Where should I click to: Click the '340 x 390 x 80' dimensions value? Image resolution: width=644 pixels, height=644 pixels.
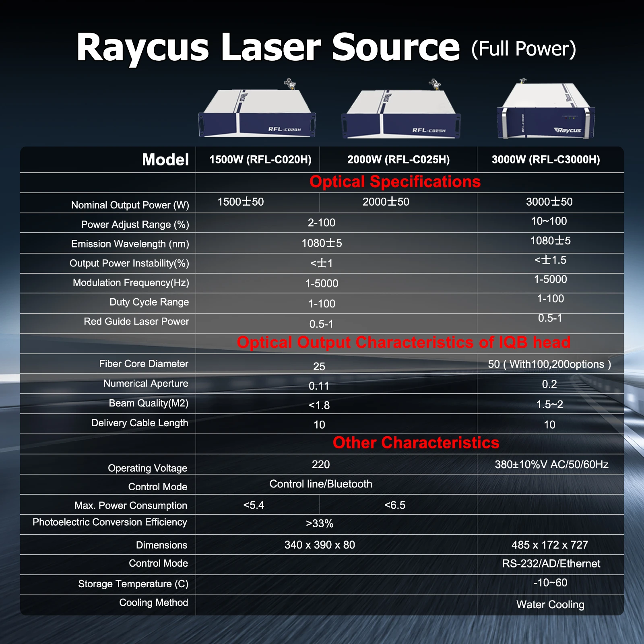(x=320, y=545)
